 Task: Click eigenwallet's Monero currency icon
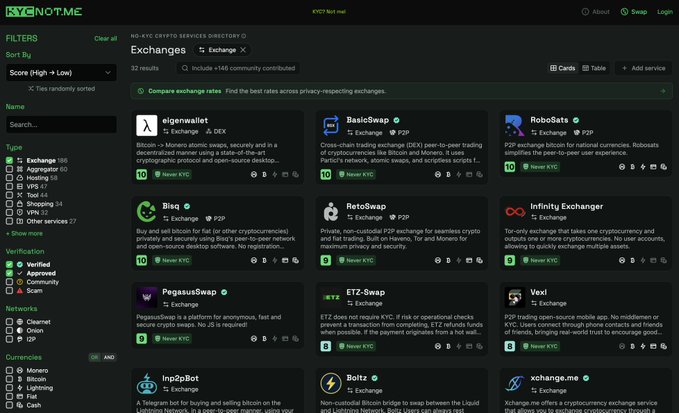[x=254, y=174]
